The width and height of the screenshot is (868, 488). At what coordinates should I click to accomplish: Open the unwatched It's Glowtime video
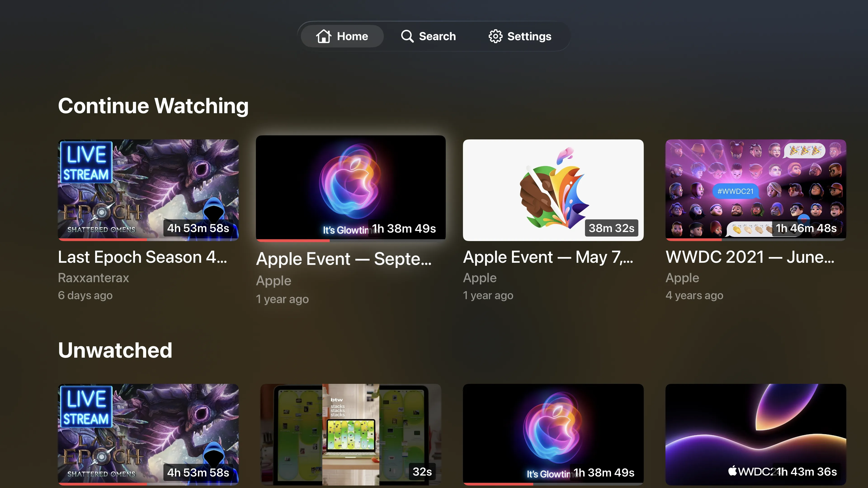(553, 434)
